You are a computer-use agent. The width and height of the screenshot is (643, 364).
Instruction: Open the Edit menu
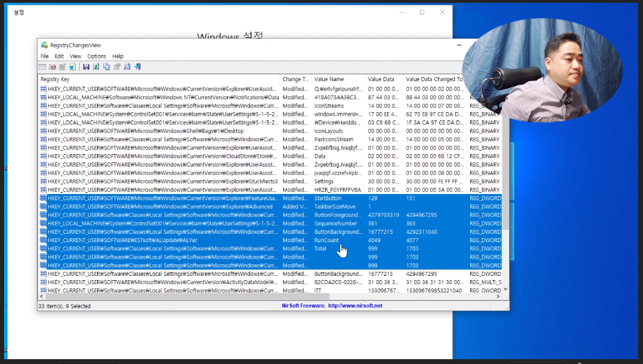tap(59, 56)
